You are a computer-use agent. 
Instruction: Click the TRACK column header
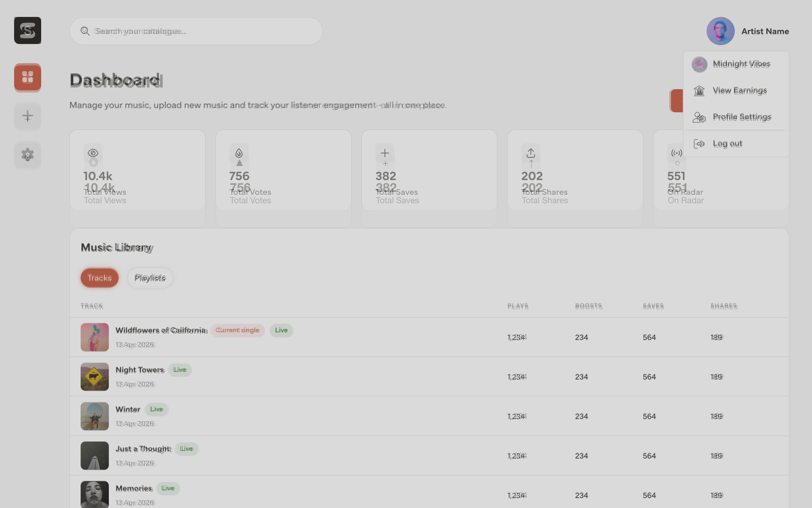(x=92, y=306)
